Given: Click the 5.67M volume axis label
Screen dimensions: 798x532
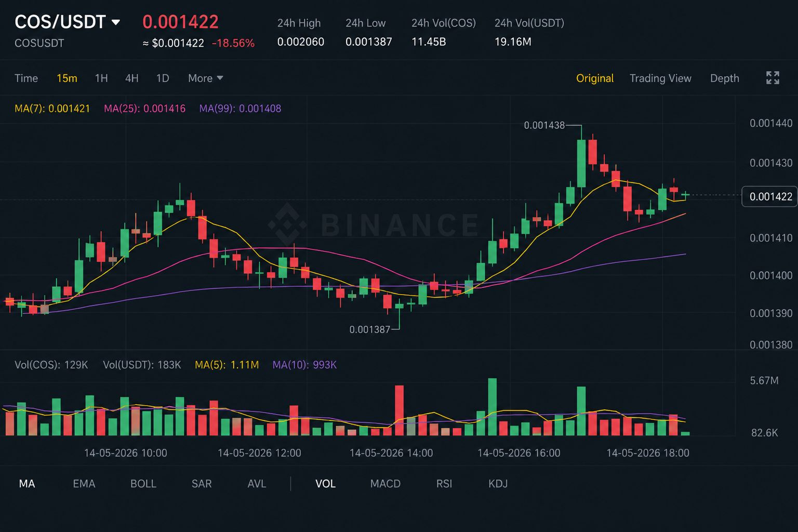Looking at the screenshot, I should [764, 381].
